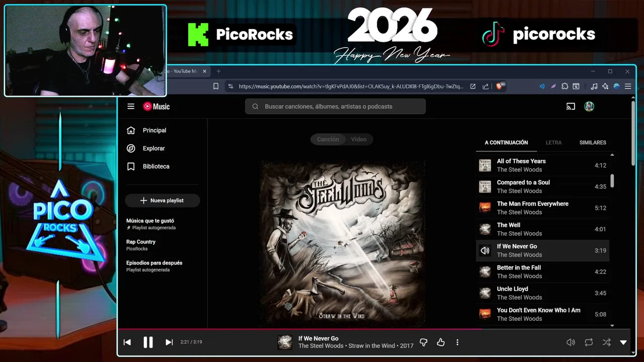Click the purple feather extension icon
This screenshot has height=362, width=644.
pos(553,86)
